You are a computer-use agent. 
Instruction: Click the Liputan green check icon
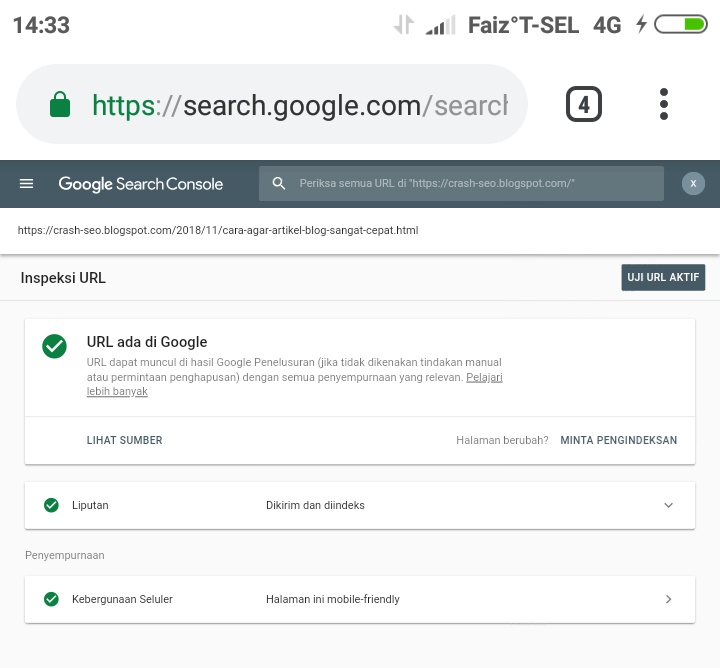click(x=51, y=505)
